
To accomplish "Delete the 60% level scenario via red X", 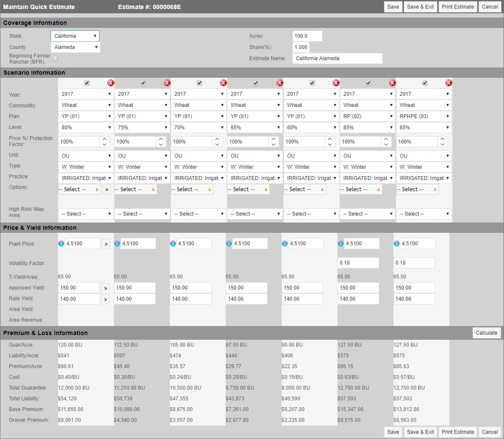I will pos(336,83).
